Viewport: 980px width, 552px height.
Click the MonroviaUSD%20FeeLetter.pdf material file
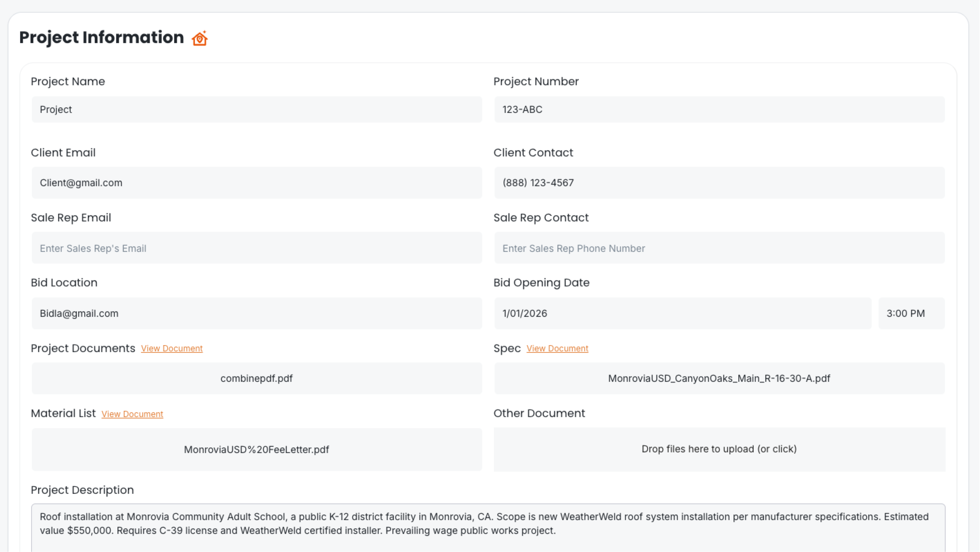click(257, 450)
